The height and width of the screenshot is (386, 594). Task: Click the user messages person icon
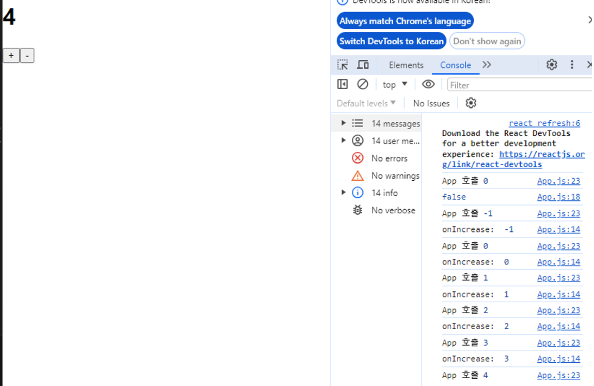357,141
